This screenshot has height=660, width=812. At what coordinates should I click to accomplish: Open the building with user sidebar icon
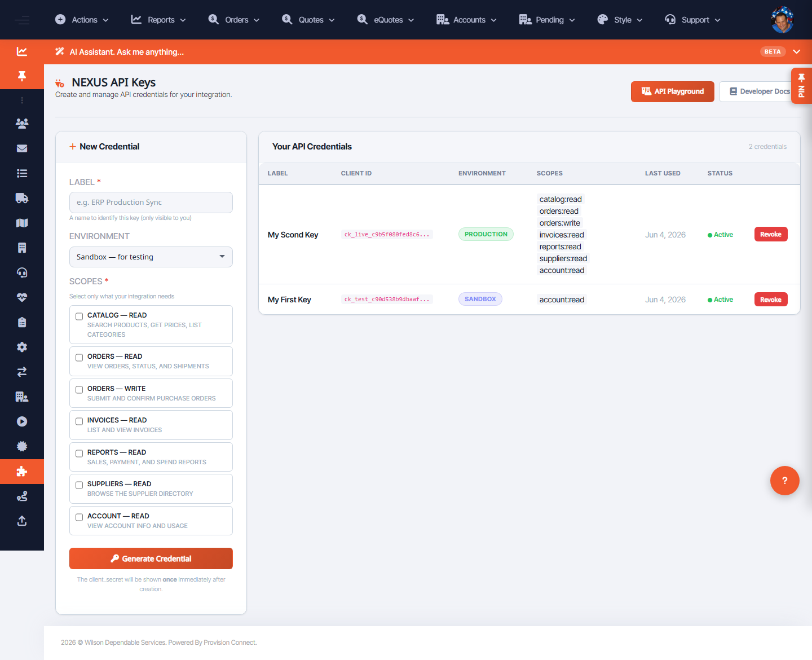(x=22, y=397)
